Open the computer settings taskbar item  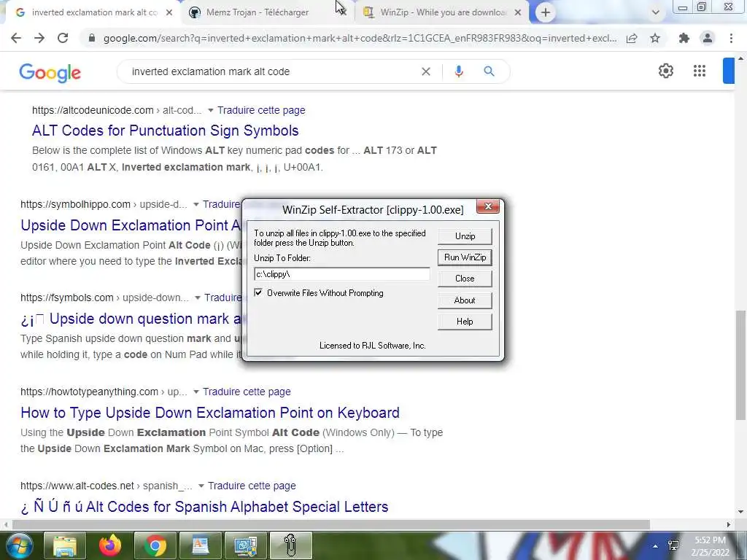(x=246, y=545)
